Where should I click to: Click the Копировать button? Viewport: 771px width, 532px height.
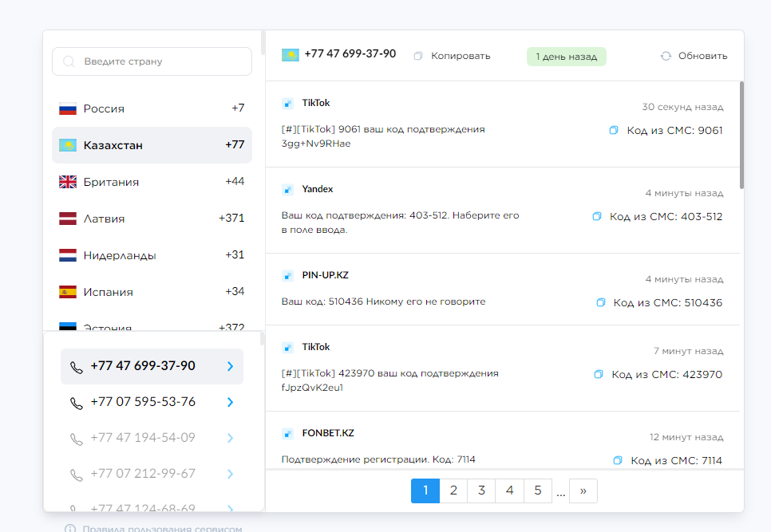(x=453, y=56)
